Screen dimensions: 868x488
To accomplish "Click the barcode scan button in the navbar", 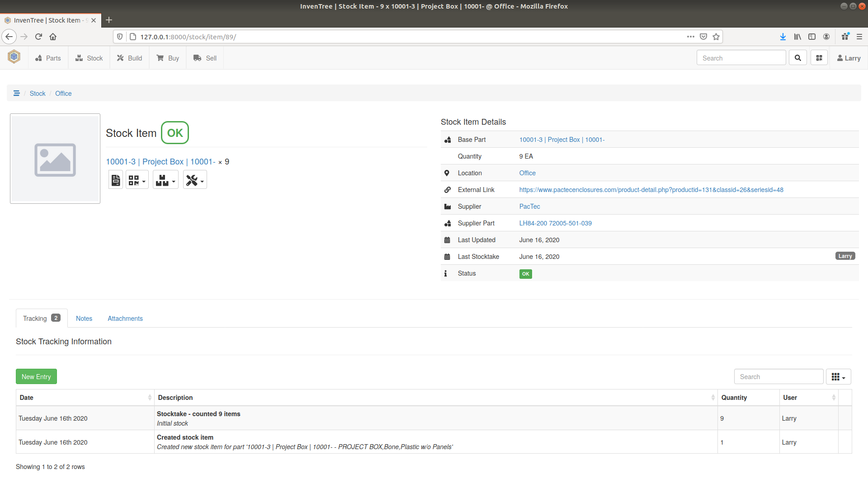I will click(819, 57).
